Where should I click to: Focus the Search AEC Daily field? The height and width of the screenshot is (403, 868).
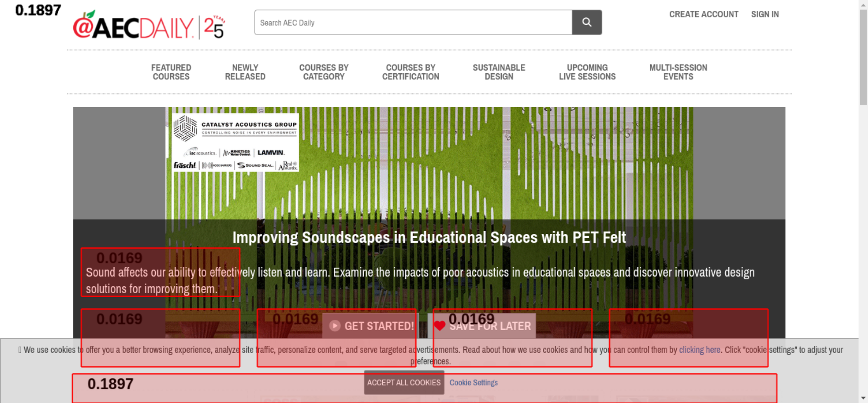tap(413, 23)
